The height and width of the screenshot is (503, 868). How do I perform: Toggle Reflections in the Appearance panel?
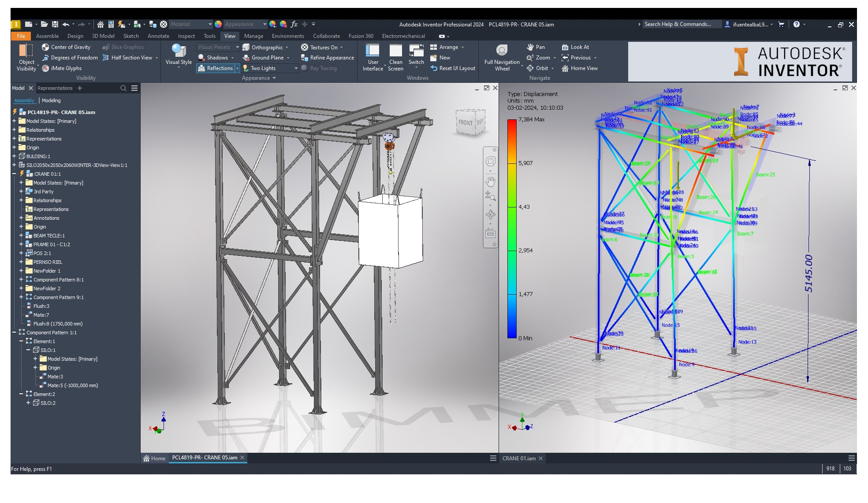coord(218,68)
